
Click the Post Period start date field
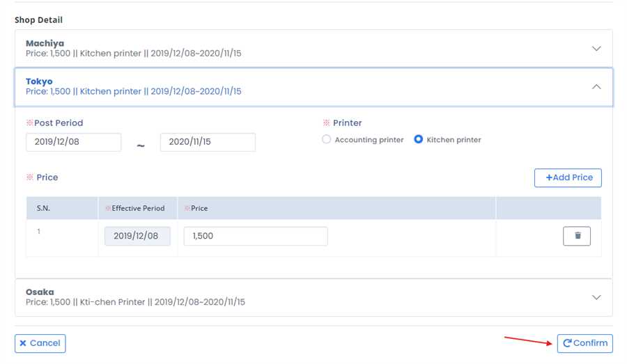[73, 143]
